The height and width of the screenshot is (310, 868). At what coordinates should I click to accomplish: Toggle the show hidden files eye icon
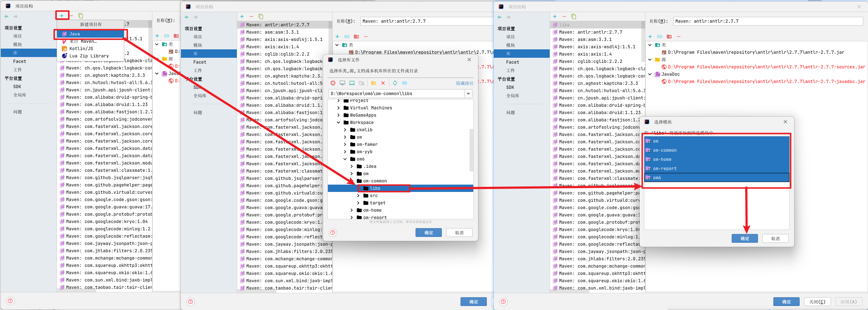(405, 83)
